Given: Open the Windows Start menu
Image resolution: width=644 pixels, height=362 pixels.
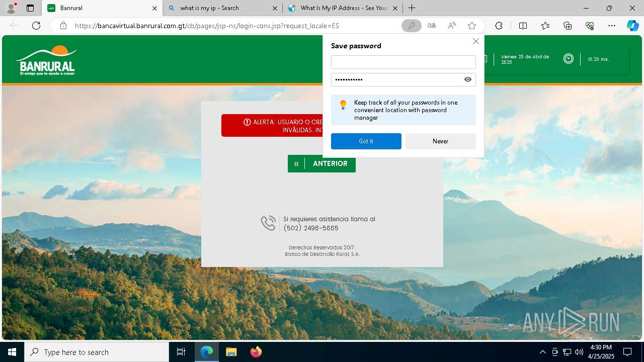Looking at the screenshot, I should coord(12,352).
